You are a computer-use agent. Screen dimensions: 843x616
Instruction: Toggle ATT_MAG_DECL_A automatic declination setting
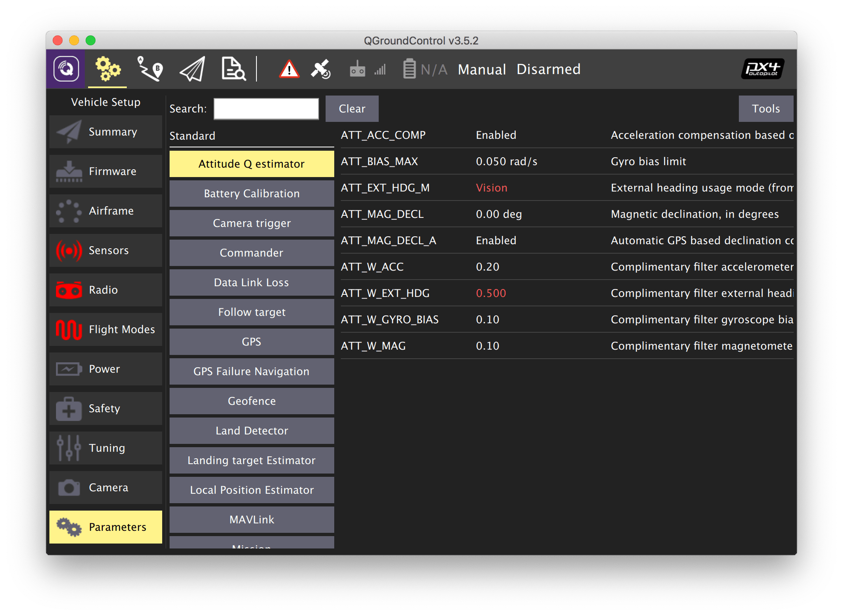[496, 240]
